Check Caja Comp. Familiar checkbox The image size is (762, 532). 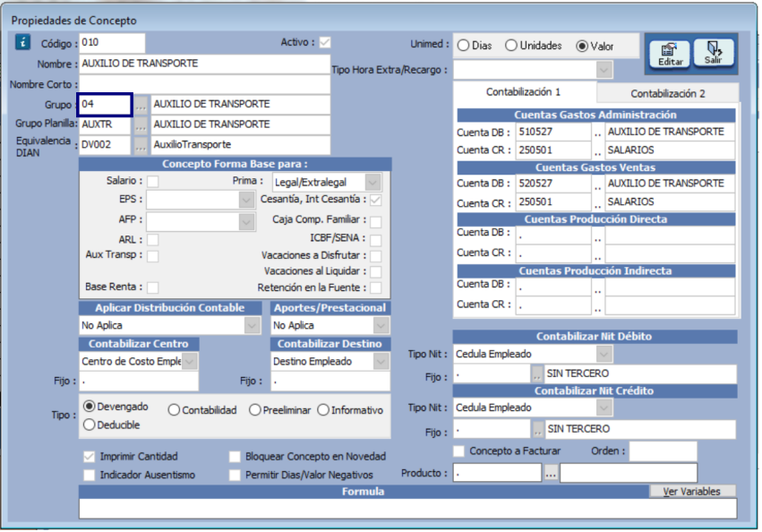coord(375,222)
